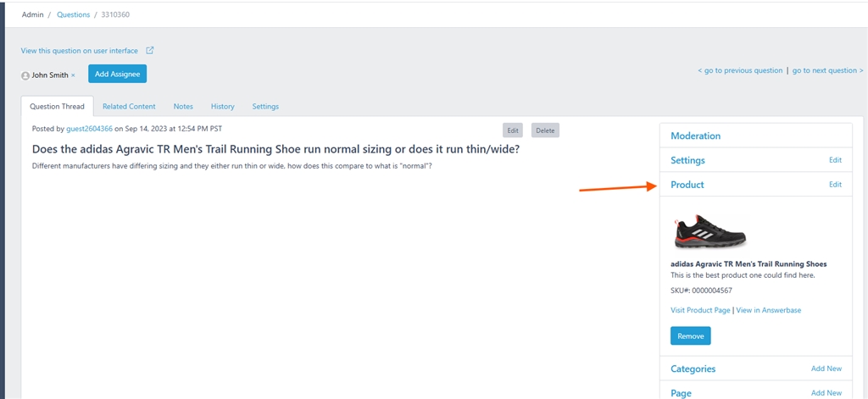
Task: Click Add New next to Page
Action: (x=826, y=393)
